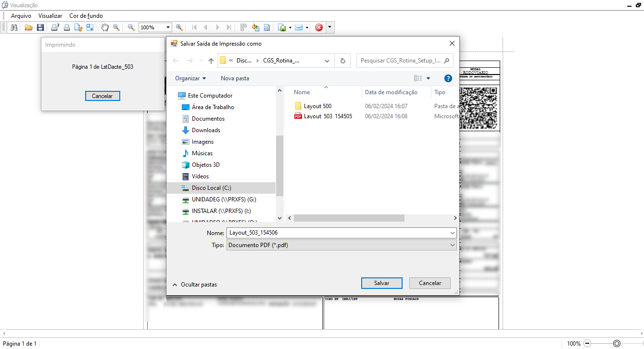Image resolution: width=644 pixels, height=349 pixels.
Task: Click the multiple pages layout icon
Action: point(244,27)
